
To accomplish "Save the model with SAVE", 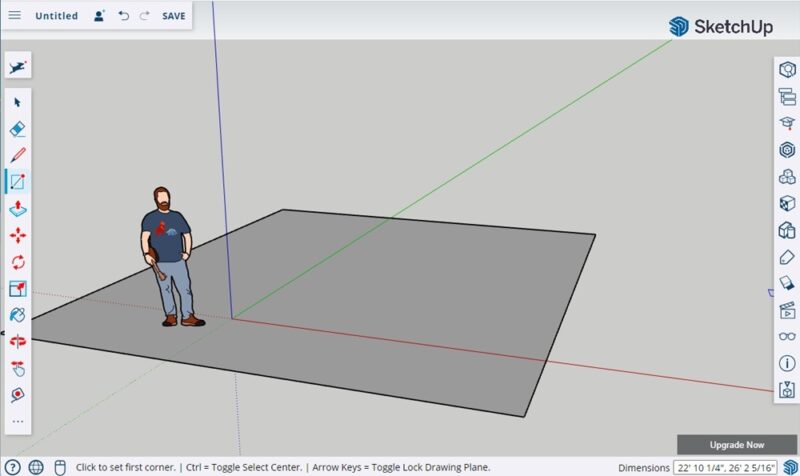I will point(173,16).
